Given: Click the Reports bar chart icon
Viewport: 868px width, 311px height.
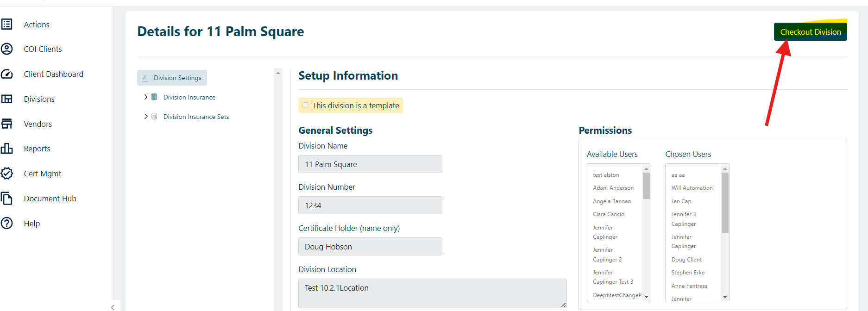Looking at the screenshot, I should click(7, 149).
